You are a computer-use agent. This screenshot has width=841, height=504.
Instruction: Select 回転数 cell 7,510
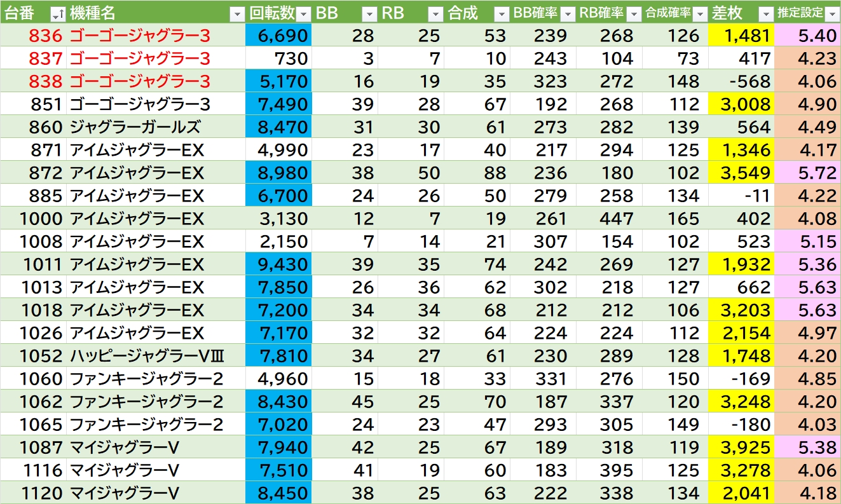pyautogui.click(x=278, y=470)
